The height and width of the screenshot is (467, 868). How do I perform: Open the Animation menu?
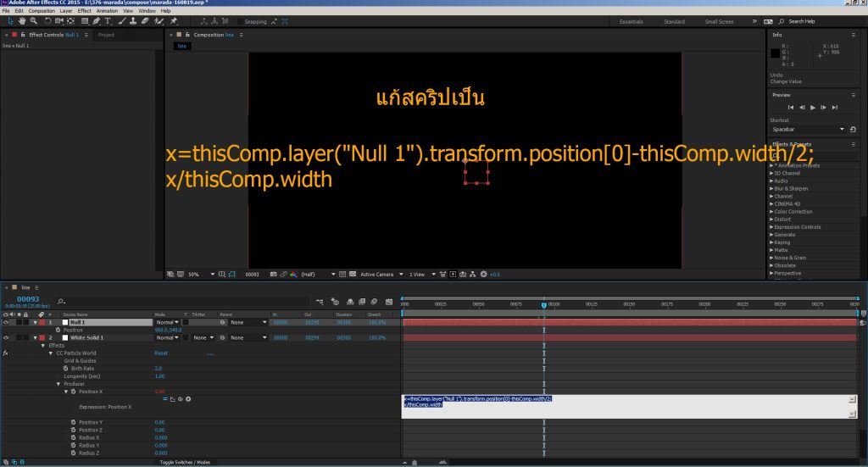[107, 11]
